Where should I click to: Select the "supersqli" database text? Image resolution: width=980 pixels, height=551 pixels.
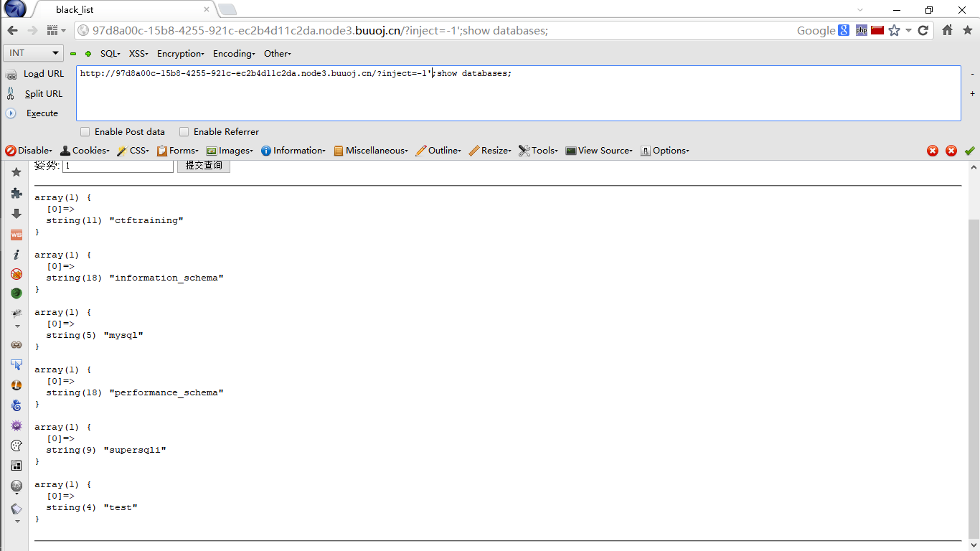(135, 450)
